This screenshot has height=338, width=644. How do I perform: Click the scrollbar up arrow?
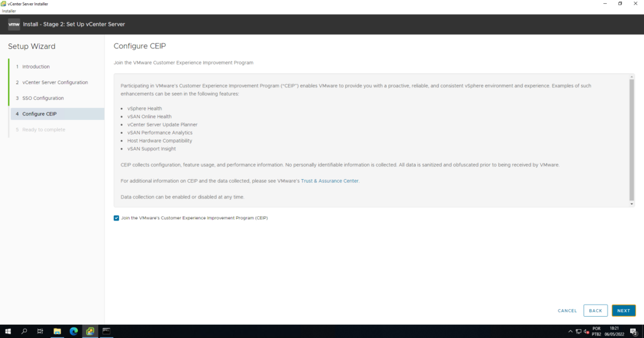click(631, 77)
